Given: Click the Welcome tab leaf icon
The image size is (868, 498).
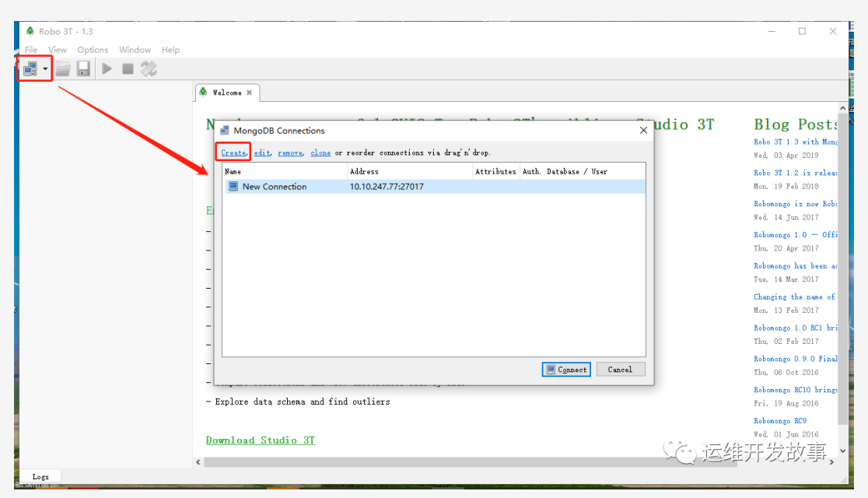Looking at the screenshot, I should pyautogui.click(x=203, y=92).
